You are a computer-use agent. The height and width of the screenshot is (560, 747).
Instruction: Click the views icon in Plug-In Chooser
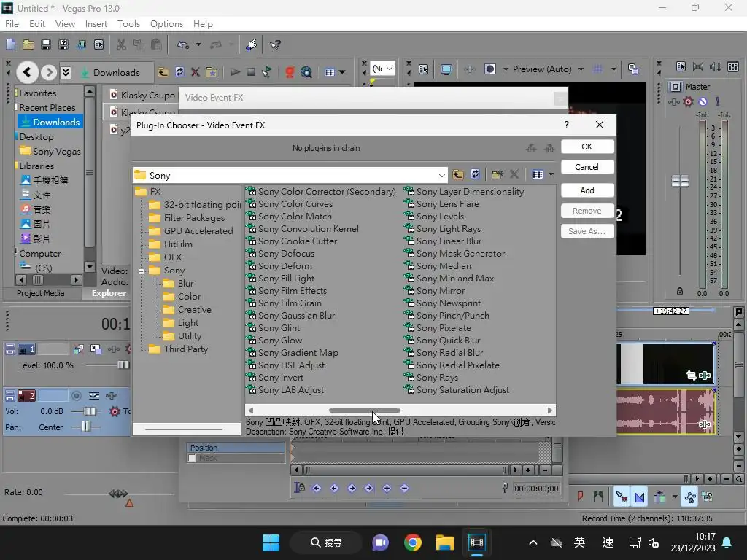click(x=538, y=175)
